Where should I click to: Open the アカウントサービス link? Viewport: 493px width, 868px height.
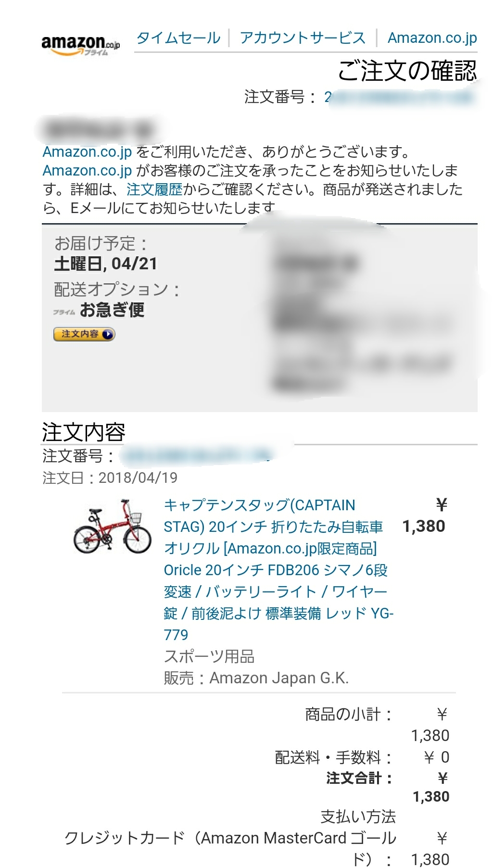click(303, 38)
